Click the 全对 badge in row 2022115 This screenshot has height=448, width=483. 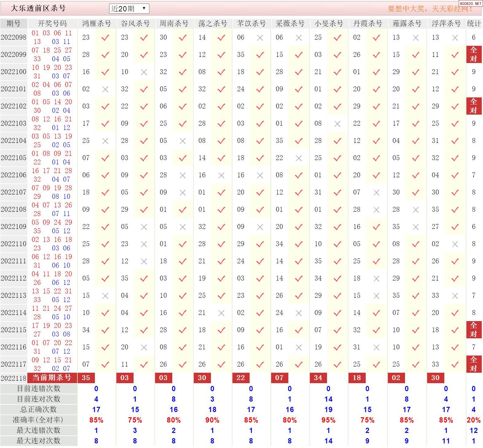tap(473, 330)
